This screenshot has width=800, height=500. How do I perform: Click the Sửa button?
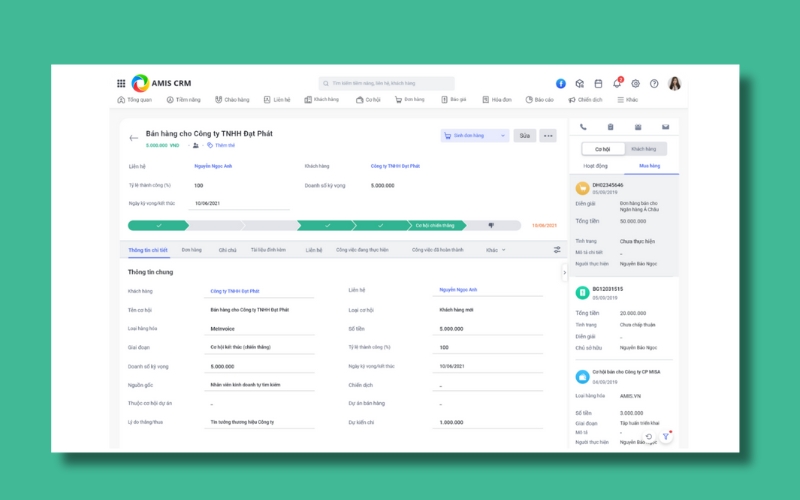524,135
